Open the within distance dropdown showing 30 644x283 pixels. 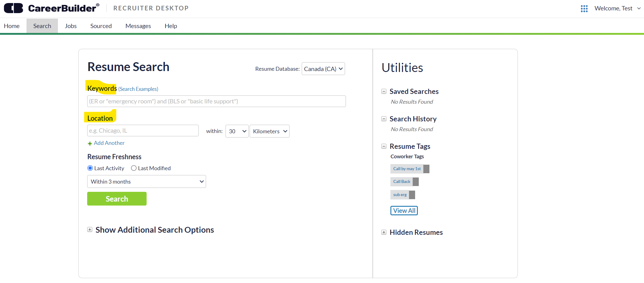237,131
